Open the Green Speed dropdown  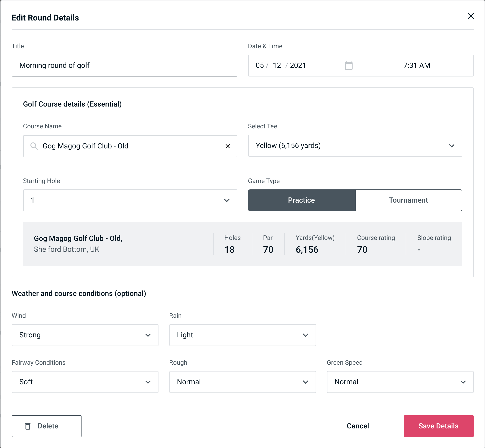pos(400,382)
